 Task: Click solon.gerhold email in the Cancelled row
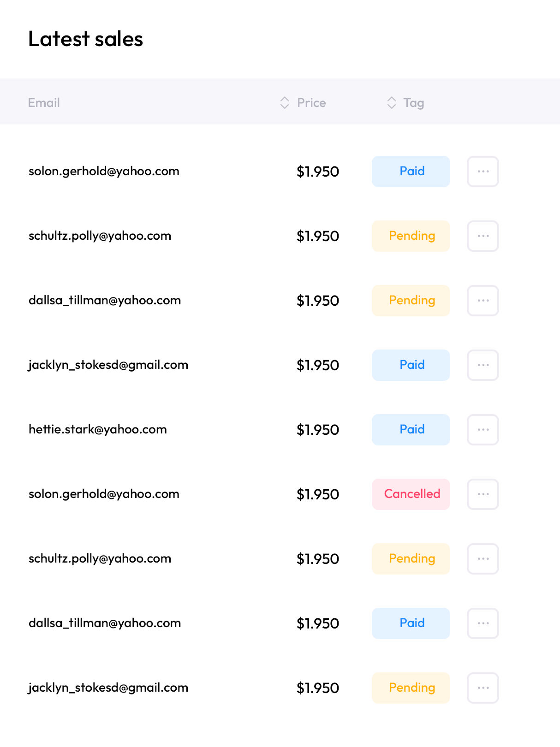click(104, 494)
